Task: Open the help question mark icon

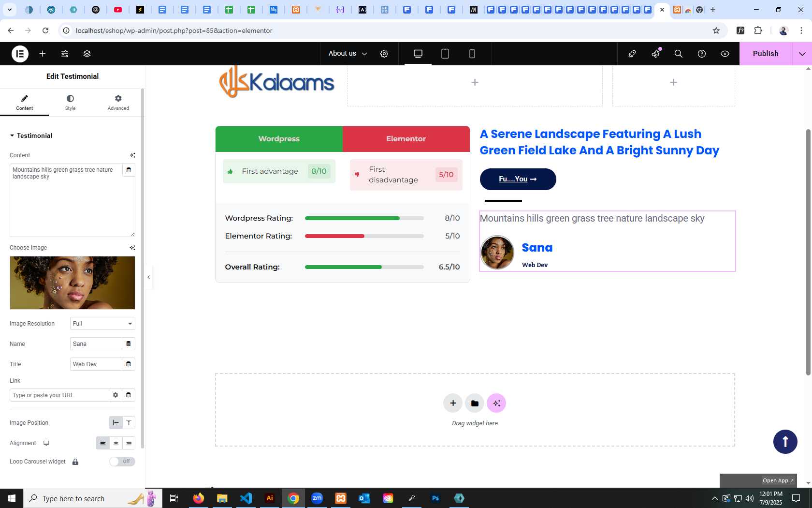Action: (x=702, y=54)
